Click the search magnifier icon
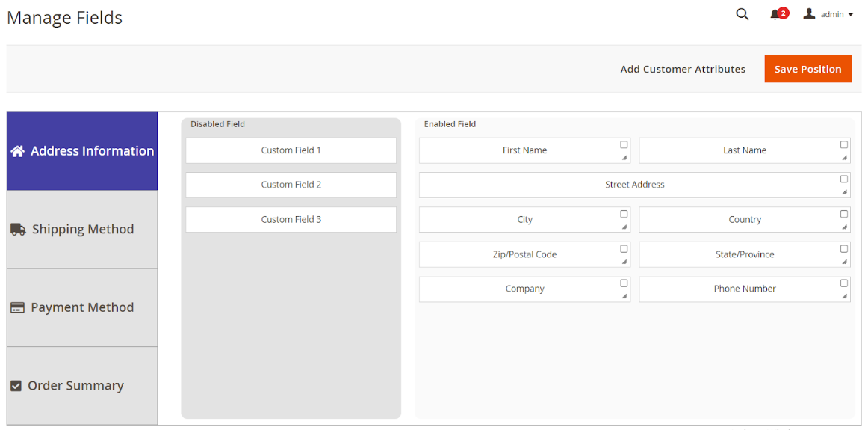 [x=742, y=14]
